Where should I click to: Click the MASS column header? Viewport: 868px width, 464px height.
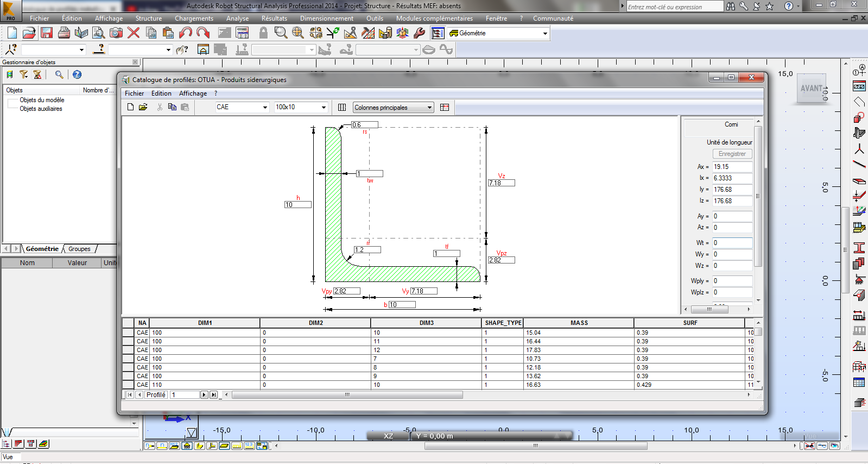click(x=579, y=323)
